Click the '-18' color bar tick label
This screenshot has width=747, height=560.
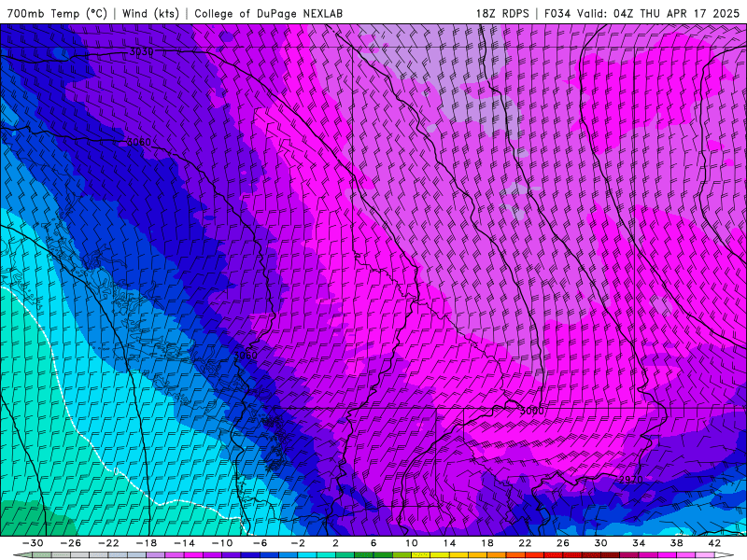(147, 543)
